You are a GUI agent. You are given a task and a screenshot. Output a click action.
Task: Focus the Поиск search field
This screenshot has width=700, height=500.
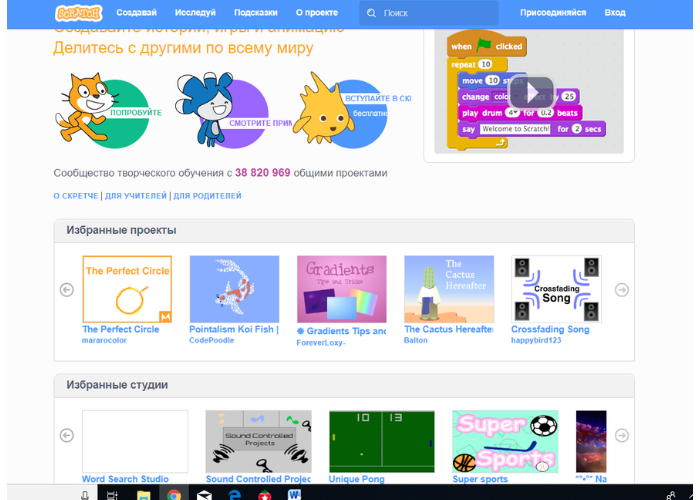point(429,13)
